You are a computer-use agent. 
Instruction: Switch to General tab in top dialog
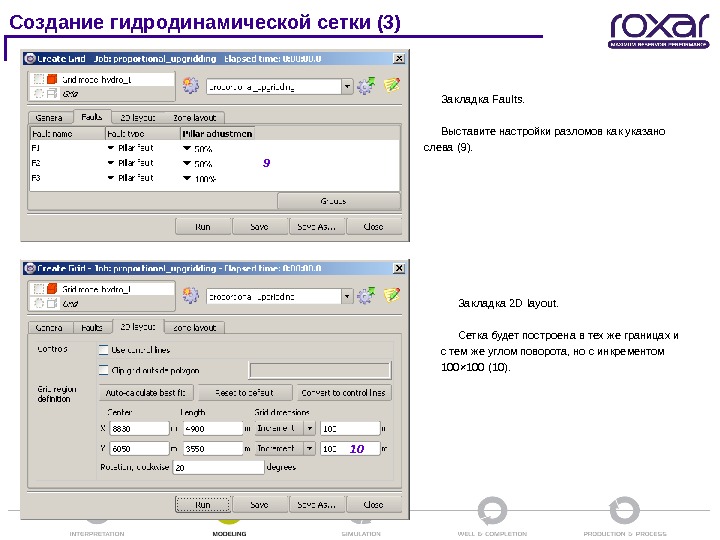pyautogui.click(x=50, y=118)
